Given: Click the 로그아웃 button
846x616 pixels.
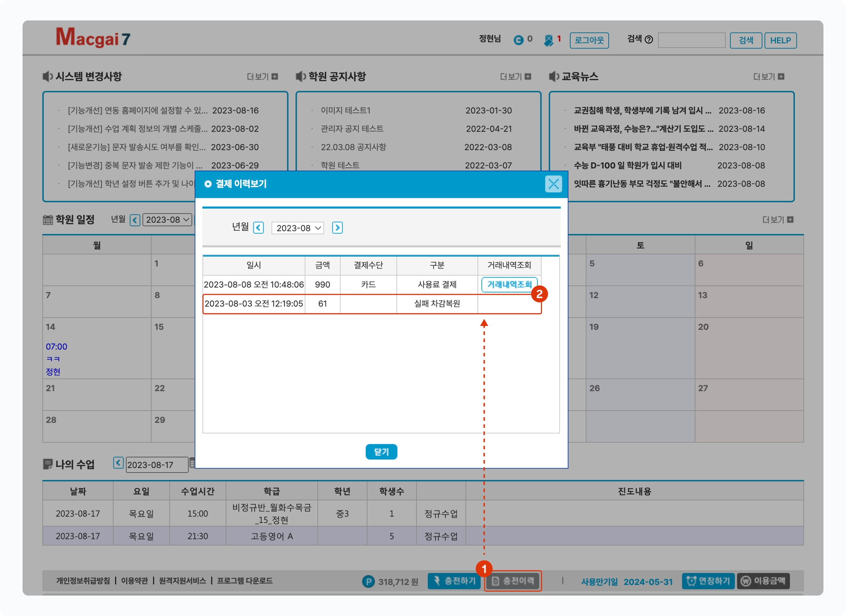Looking at the screenshot, I should (x=589, y=40).
